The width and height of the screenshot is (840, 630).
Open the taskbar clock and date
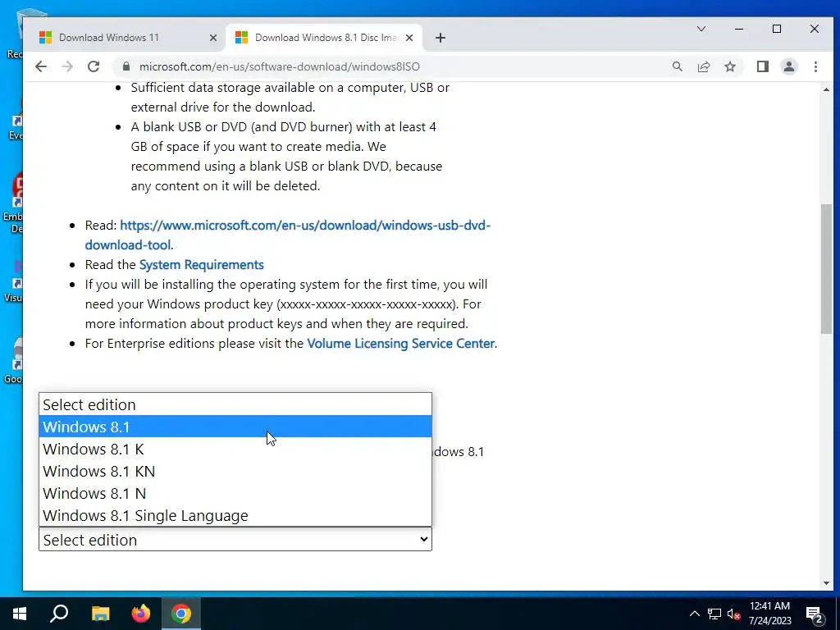click(769, 614)
